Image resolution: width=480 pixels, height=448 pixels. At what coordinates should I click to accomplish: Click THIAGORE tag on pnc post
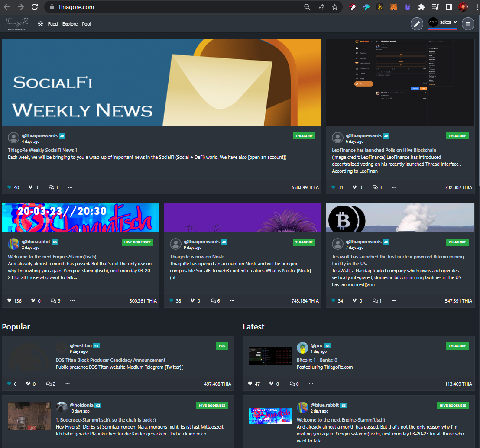tap(457, 346)
